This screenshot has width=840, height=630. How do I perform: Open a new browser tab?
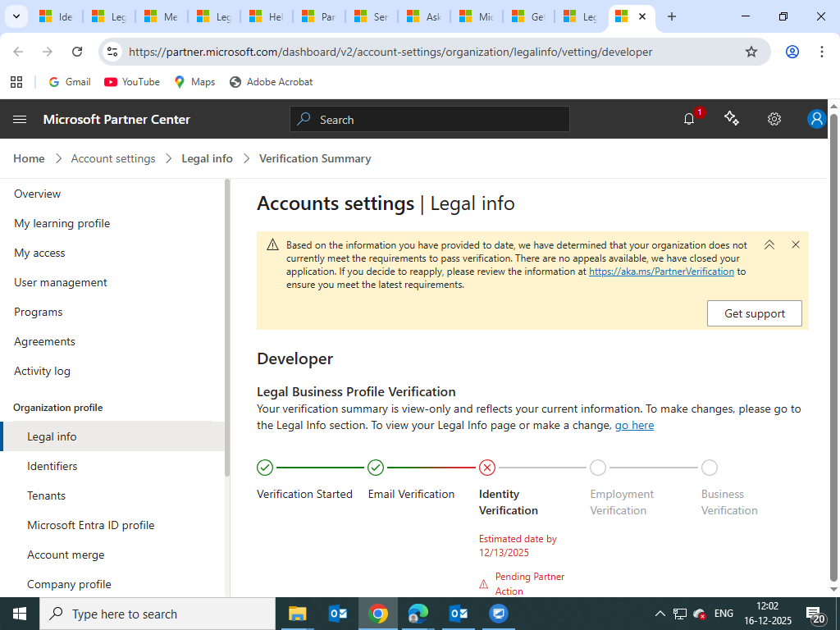(x=672, y=16)
